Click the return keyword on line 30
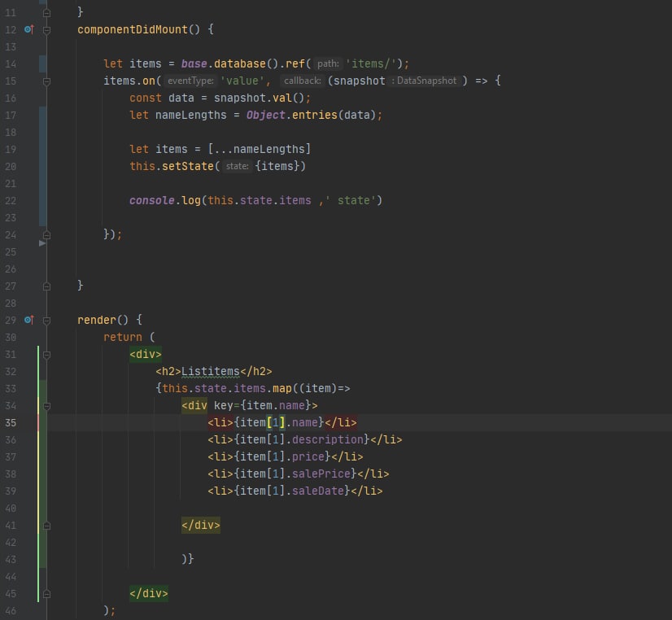 [123, 337]
